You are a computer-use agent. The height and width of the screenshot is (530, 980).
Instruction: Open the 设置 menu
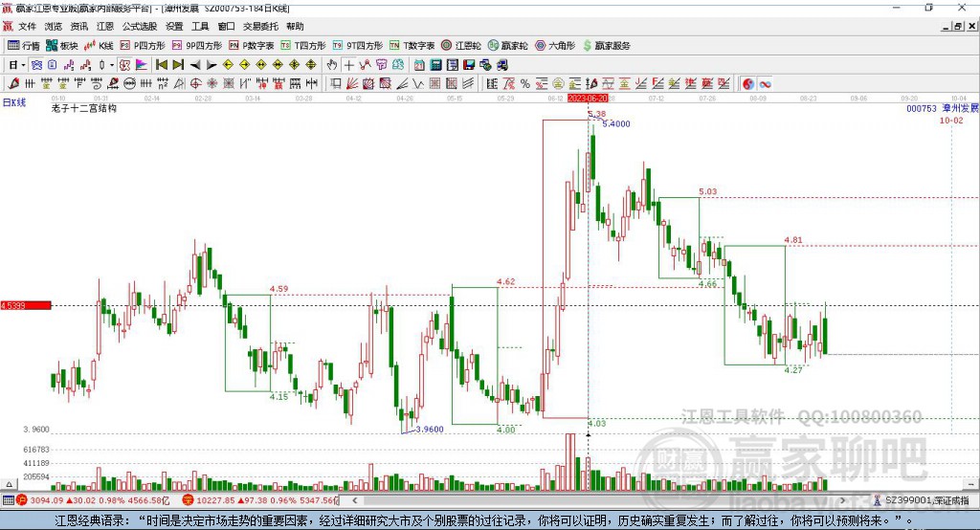tap(174, 26)
